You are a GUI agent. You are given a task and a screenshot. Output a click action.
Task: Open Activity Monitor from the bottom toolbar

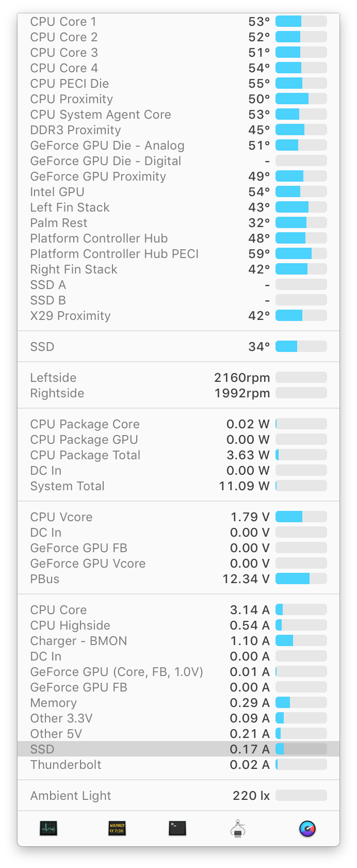click(48, 828)
